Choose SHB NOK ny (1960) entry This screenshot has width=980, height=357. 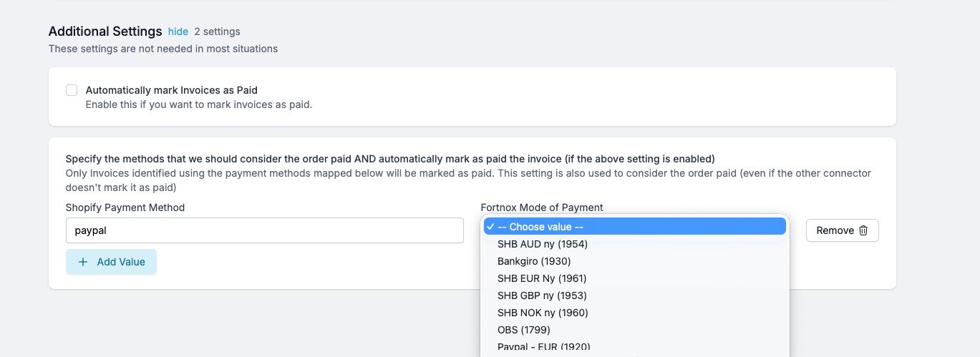click(x=542, y=313)
